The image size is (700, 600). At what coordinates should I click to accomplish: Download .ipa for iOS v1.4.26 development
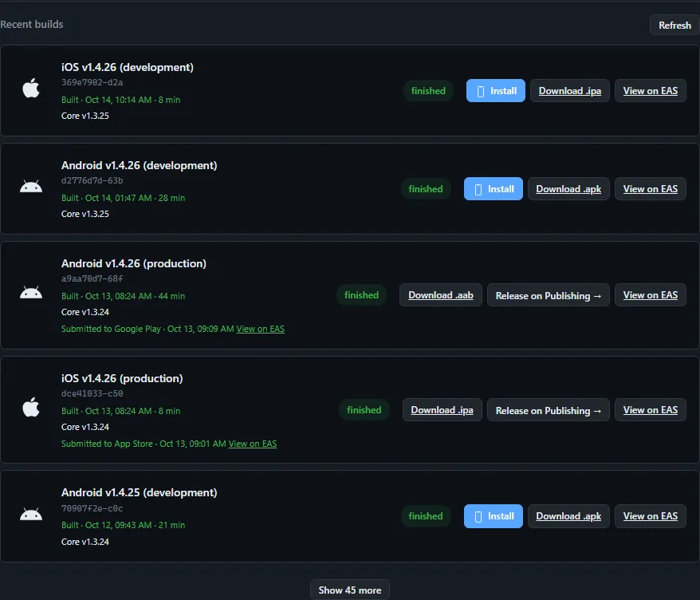tap(569, 91)
